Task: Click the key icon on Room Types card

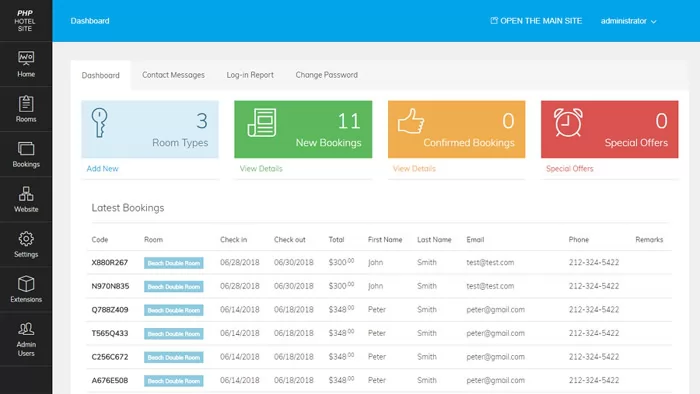Action: [x=99, y=122]
